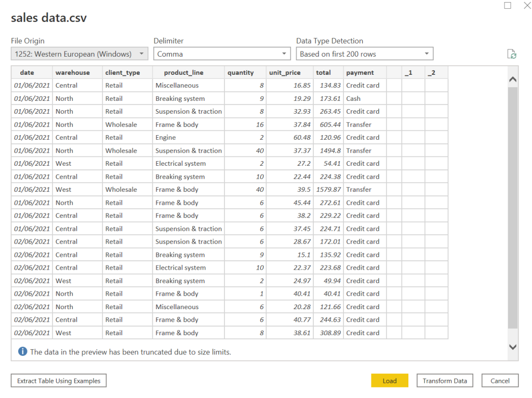Click the Load button

point(390,381)
